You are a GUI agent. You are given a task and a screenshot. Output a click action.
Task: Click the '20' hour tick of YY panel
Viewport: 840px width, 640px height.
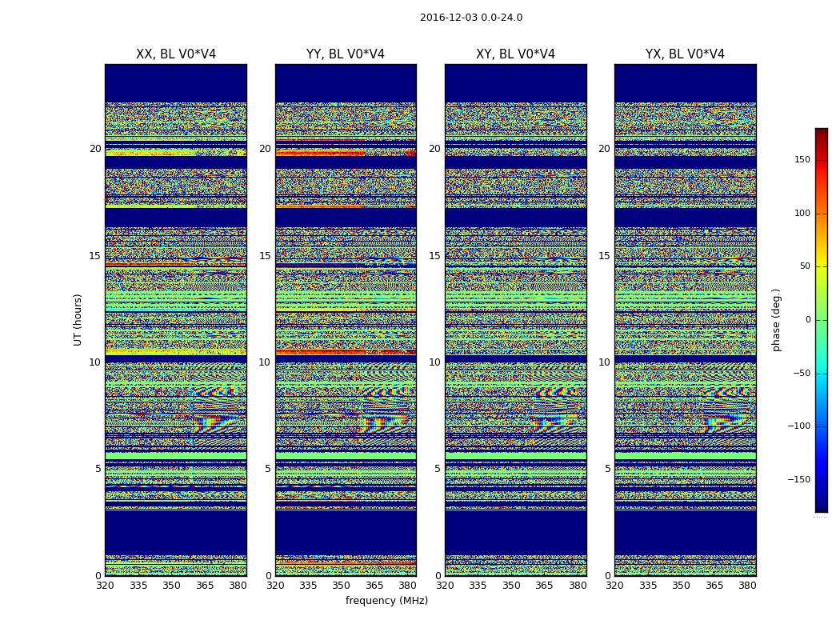point(265,149)
